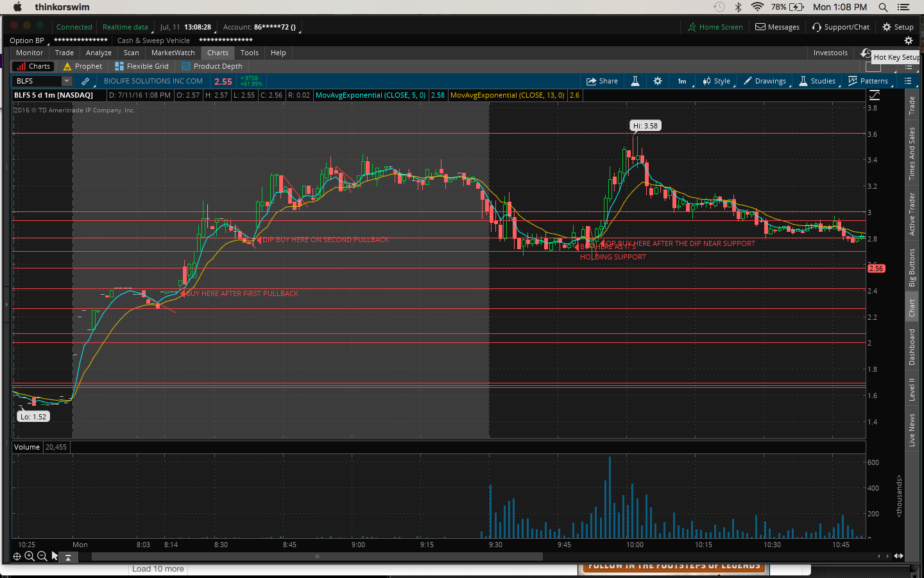Click the horizontal chart scrollbar handle
924x578 pixels.
click(317, 556)
